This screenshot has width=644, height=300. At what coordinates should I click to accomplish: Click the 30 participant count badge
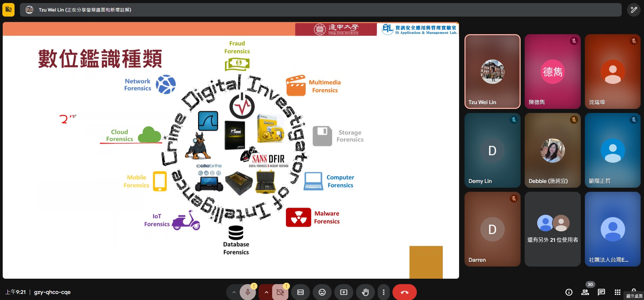590,284
